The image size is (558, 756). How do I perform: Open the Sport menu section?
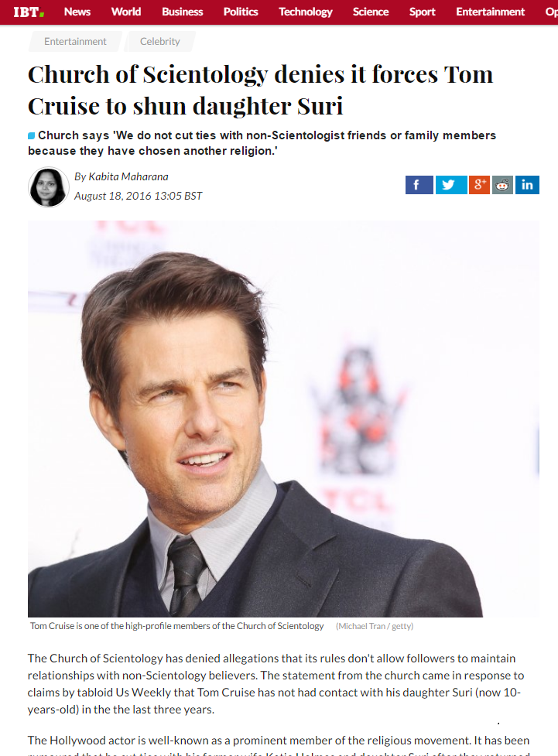click(x=422, y=12)
